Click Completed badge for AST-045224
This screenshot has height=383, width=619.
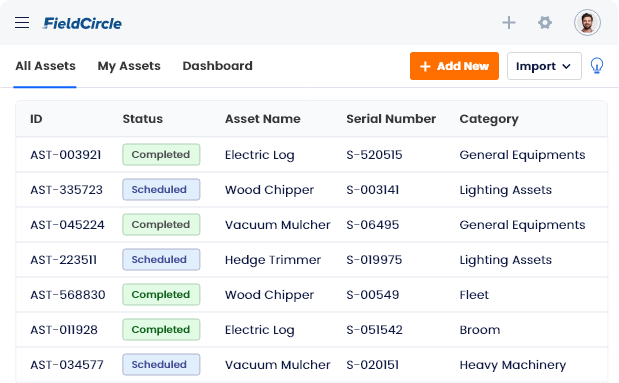tap(161, 224)
